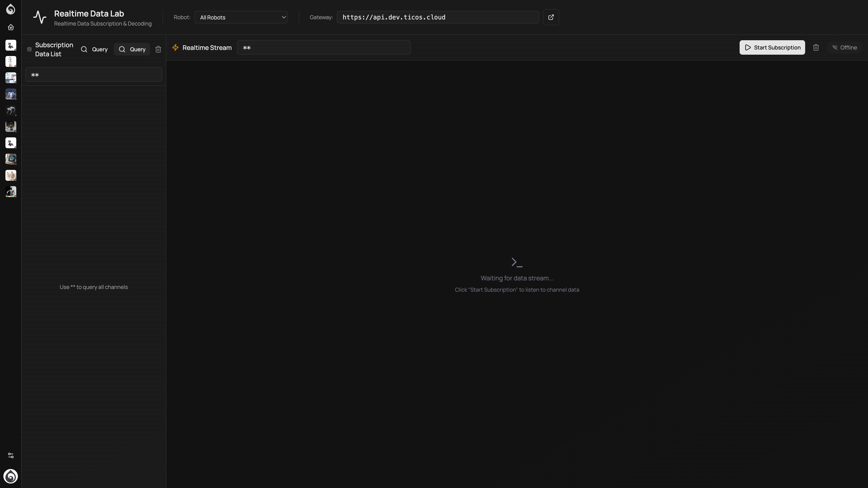Image resolution: width=868 pixels, height=488 pixels.
Task: Open the external link icon beside Gateway
Action: (x=551, y=17)
